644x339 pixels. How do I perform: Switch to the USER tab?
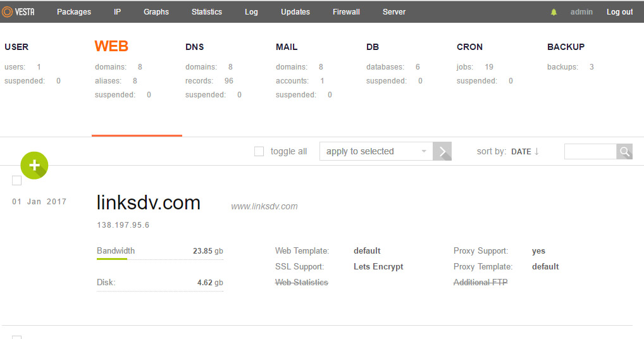(16, 47)
